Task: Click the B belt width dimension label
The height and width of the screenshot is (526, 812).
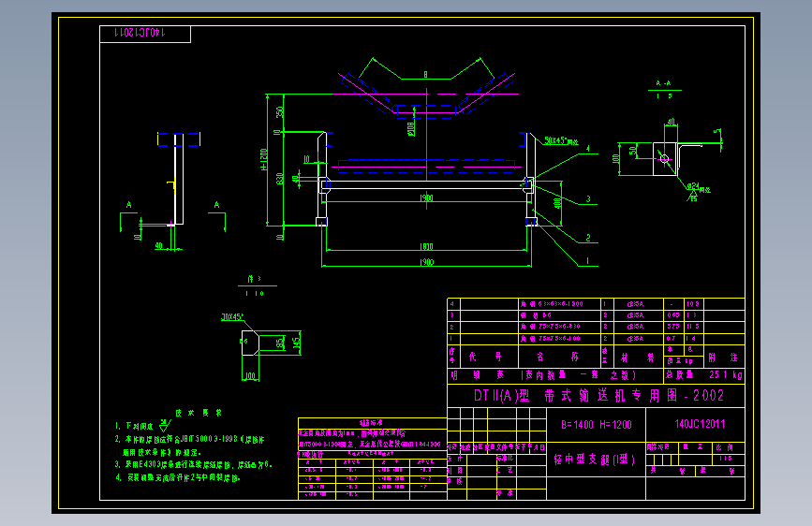Action: point(426,75)
